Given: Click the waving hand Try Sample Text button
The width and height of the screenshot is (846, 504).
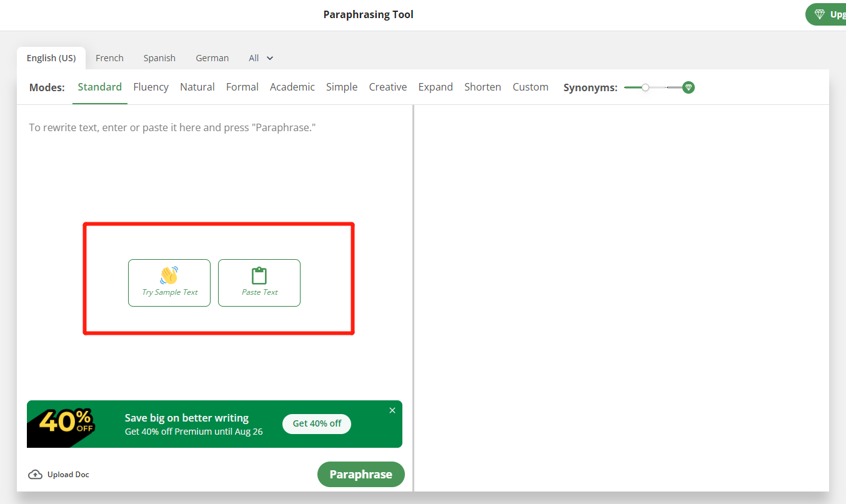Looking at the screenshot, I should [x=169, y=283].
